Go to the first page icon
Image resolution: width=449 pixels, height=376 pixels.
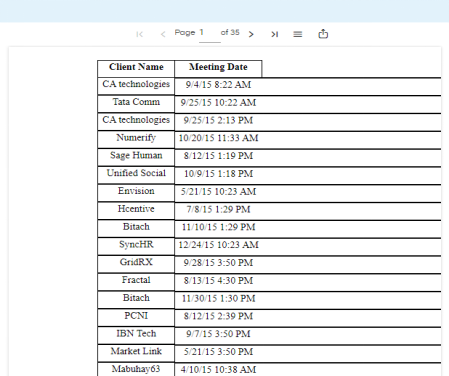pos(140,34)
